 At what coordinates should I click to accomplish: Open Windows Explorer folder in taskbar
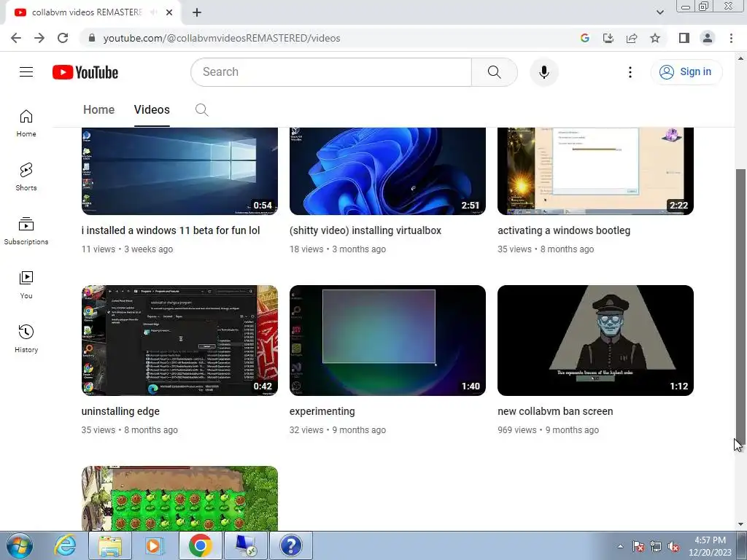110,545
